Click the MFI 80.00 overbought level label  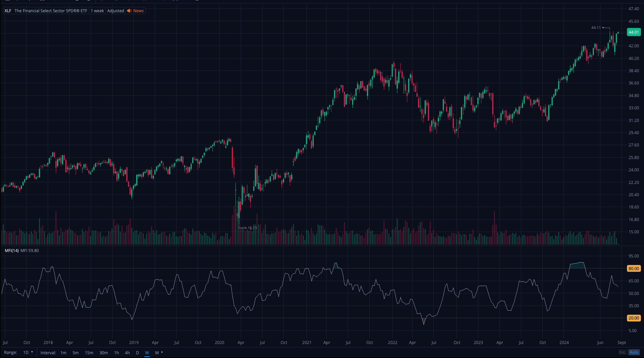(x=633, y=269)
